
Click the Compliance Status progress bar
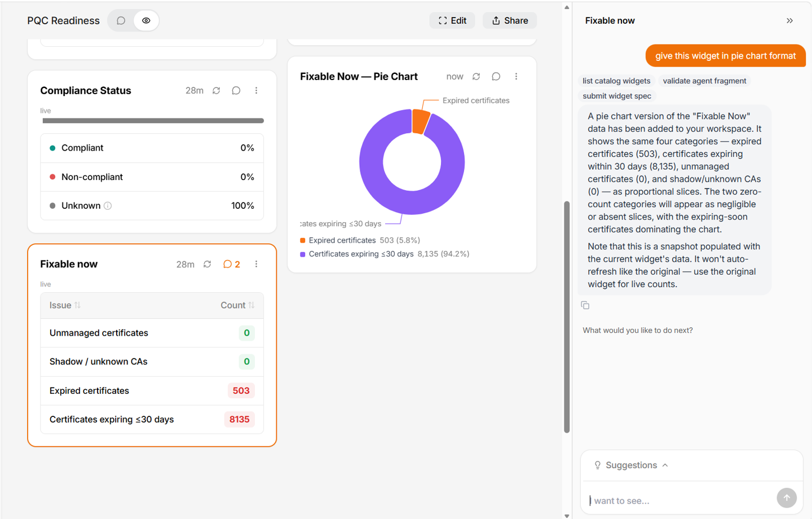pos(153,121)
